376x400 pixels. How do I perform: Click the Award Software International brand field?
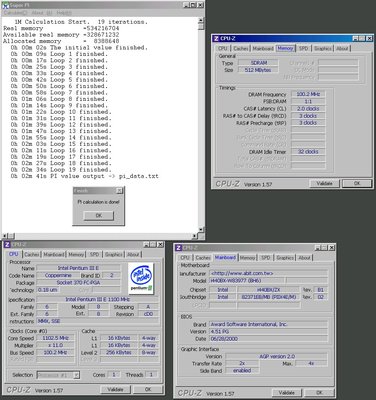point(268,324)
